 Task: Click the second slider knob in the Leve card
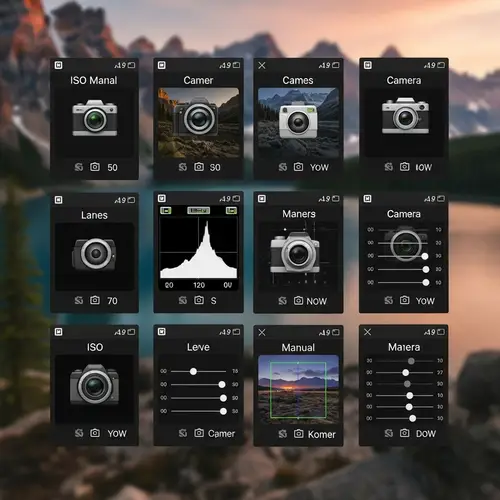tap(222, 385)
